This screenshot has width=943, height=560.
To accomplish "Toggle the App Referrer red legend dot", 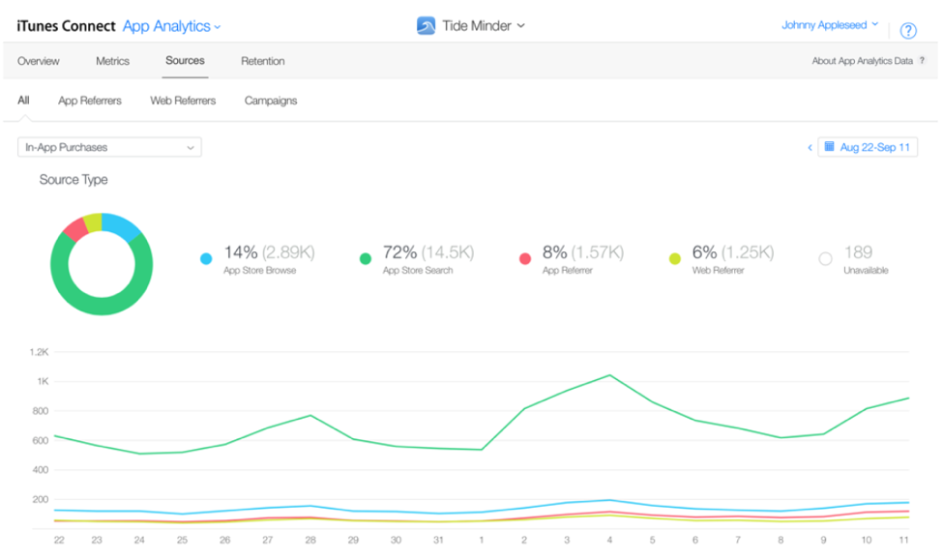I will (525, 258).
